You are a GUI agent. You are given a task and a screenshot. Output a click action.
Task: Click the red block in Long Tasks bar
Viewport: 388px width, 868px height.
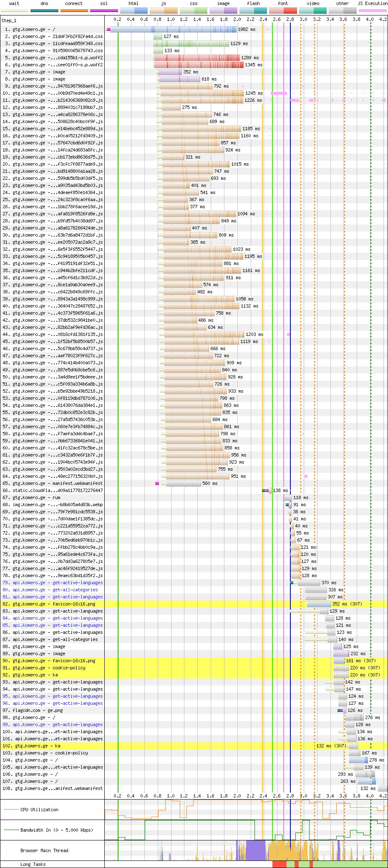click(280, 864)
